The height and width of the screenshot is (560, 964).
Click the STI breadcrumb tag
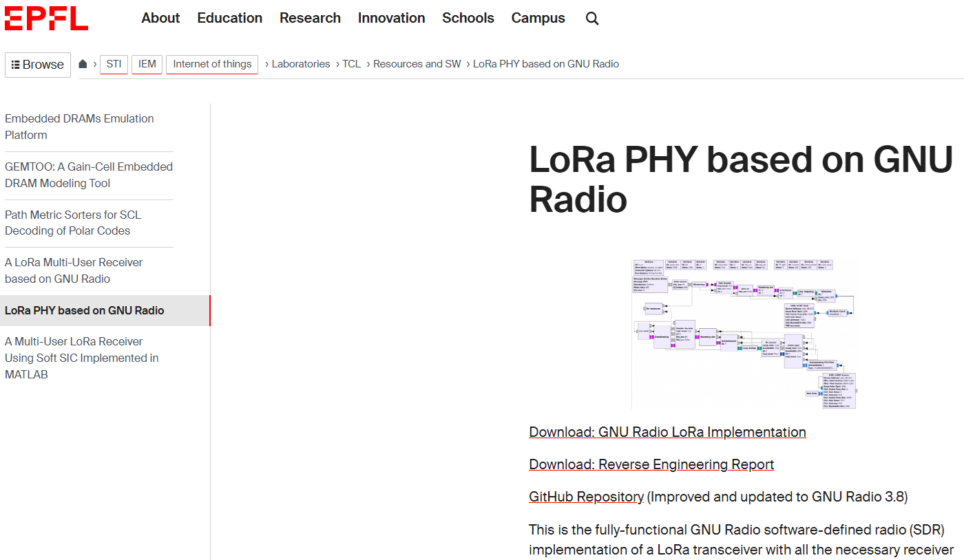pyautogui.click(x=114, y=64)
